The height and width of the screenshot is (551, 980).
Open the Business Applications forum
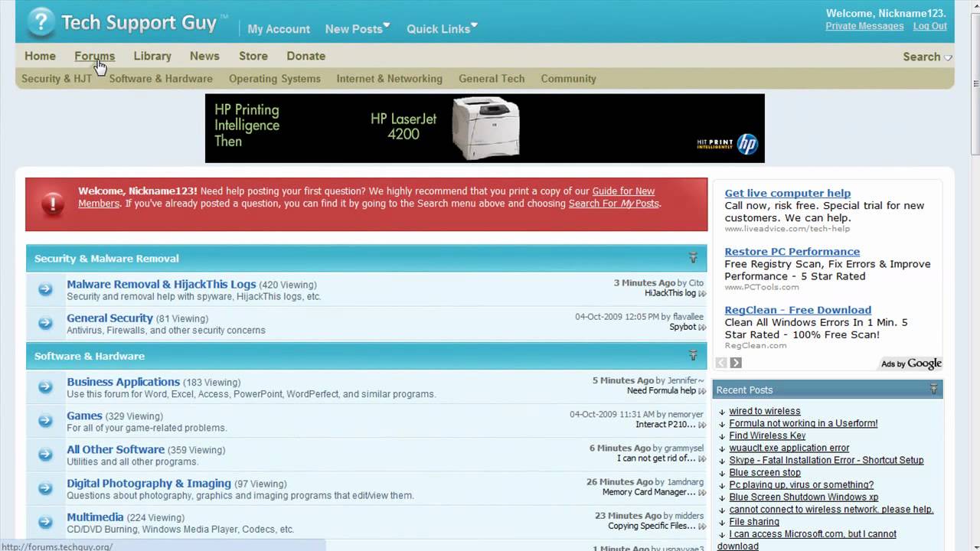[x=123, y=382]
